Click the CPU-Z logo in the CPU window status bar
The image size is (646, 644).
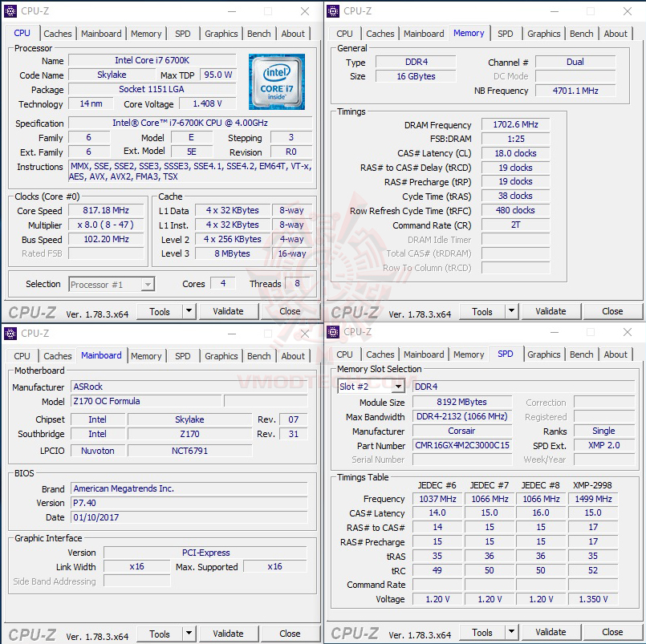click(x=32, y=311)
